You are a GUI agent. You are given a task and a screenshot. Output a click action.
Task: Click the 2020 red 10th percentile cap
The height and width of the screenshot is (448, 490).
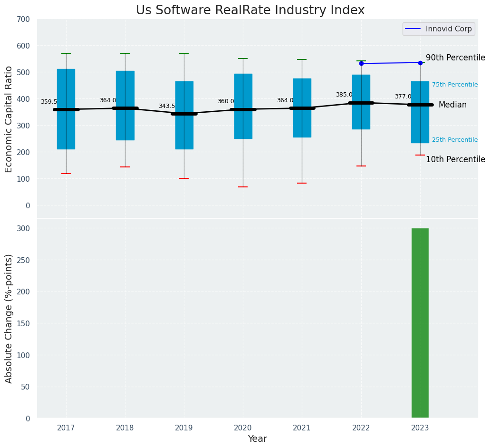click(243, 187)
